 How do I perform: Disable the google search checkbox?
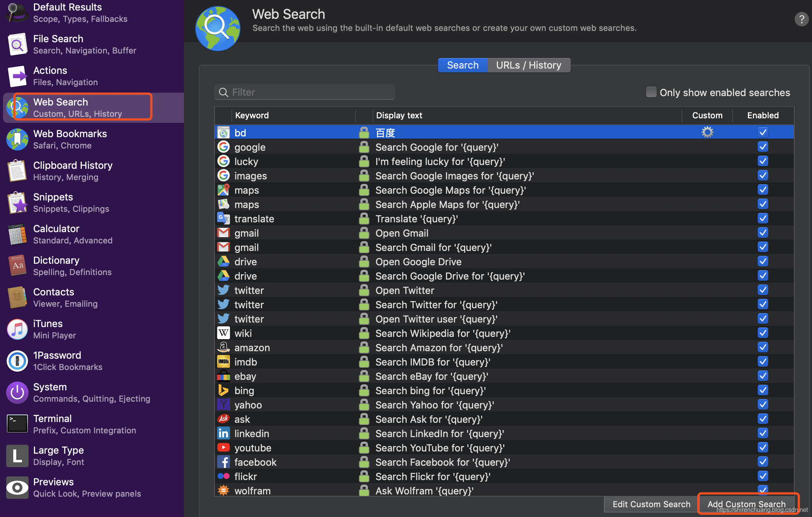pyautogui.click(x=763, y=147)
